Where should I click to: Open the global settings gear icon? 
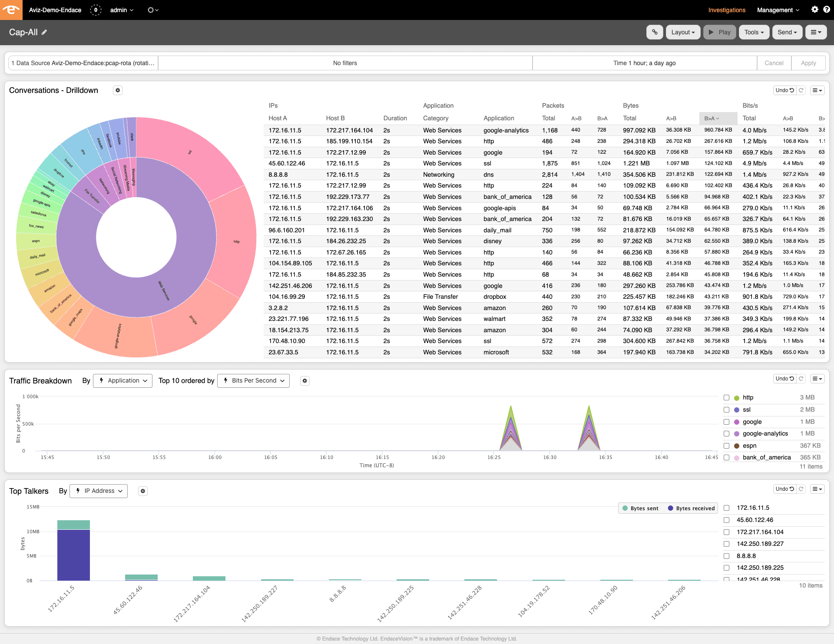[x=814, y=10]
